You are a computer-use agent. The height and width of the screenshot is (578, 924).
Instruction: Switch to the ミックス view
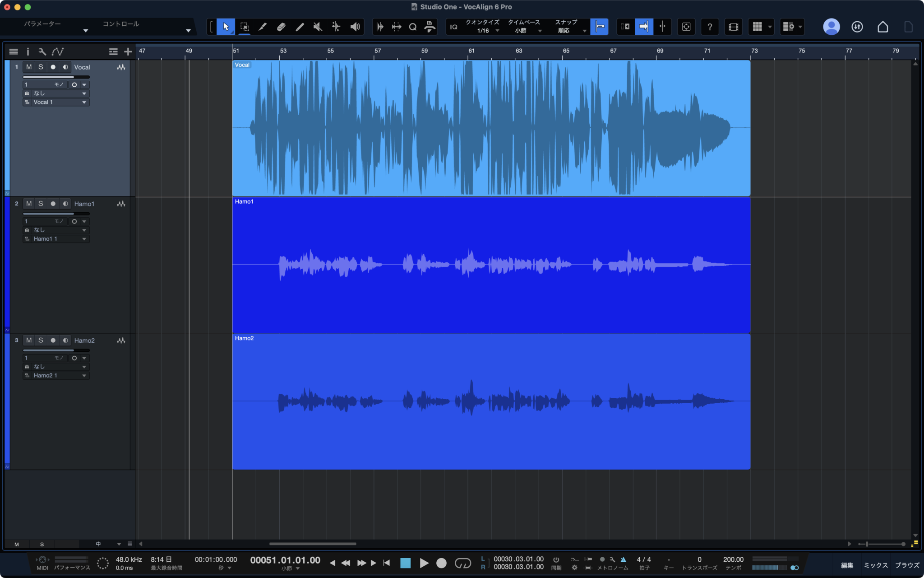pos(875,565)
